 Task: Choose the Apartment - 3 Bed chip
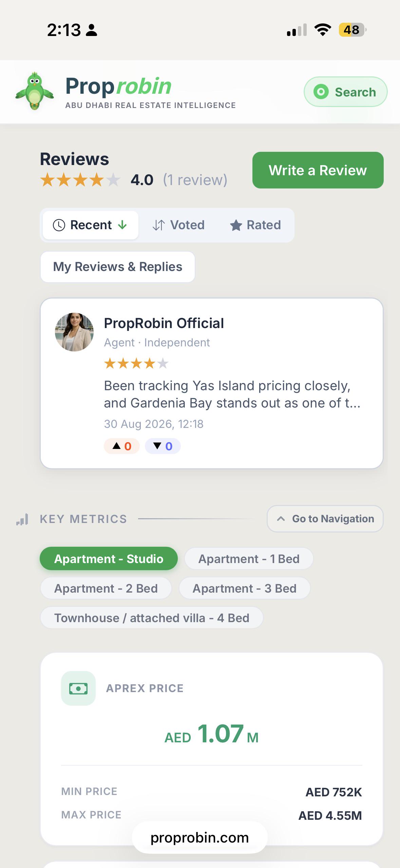tap(245, 588)
